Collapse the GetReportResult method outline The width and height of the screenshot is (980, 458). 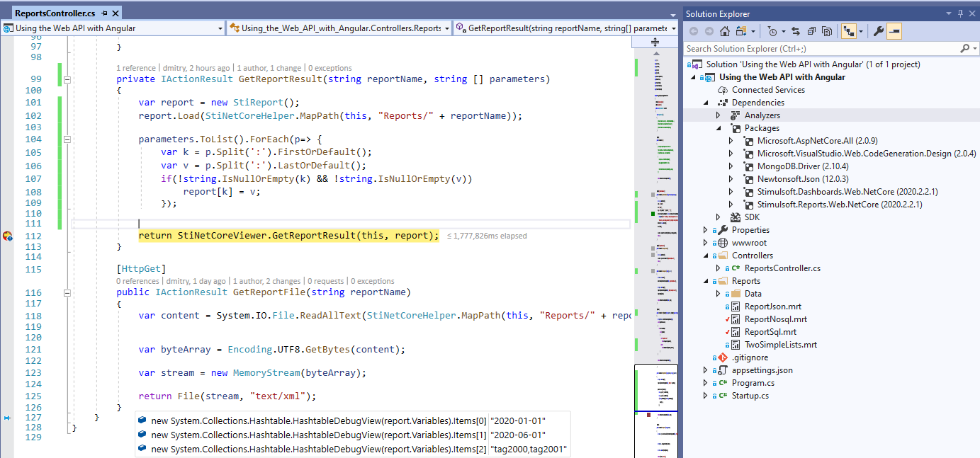tap(67, 79)
